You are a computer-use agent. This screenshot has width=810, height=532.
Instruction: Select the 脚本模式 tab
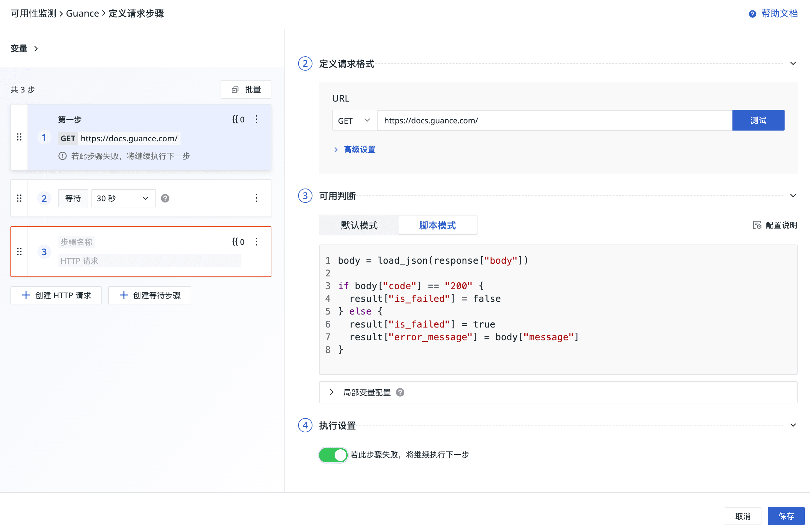pos(437,225)
